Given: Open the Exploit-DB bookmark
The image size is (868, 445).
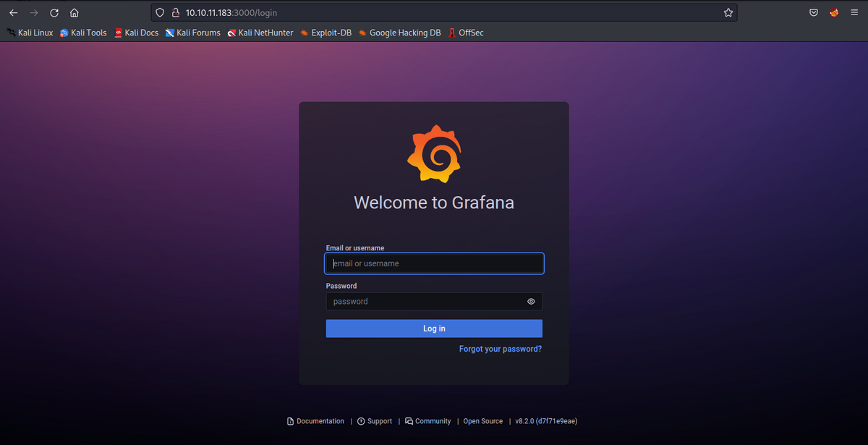Looking at the screenshot, I should [325, 33].
